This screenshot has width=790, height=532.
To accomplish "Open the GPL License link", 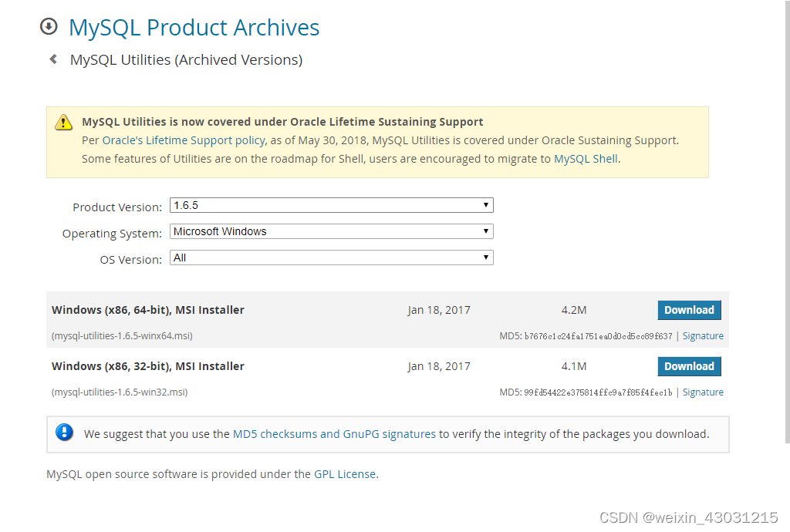I will (345, 474).
